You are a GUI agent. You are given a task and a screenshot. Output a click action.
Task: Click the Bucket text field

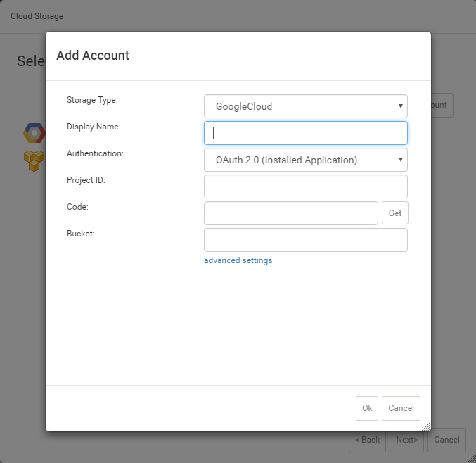click(x=305, y=240)
